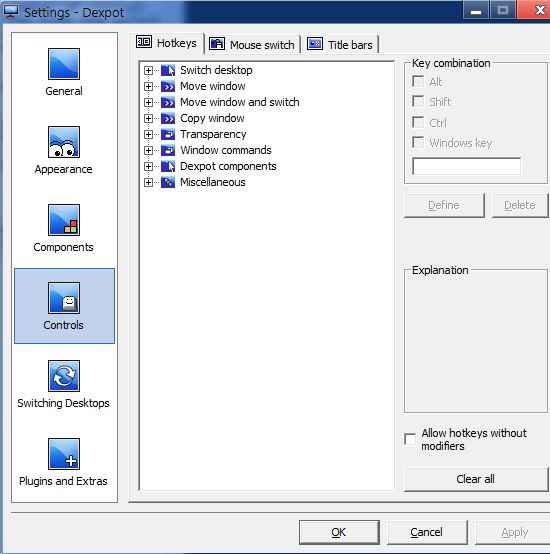Image resolution: width=550 pixels, height=554 pixels.
Task: Open the Switching Desktops category icon
Action: (x=64, y=376)
